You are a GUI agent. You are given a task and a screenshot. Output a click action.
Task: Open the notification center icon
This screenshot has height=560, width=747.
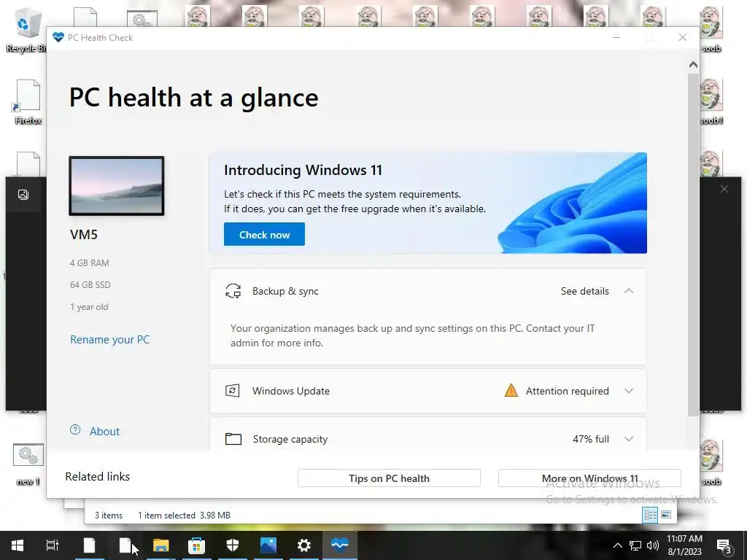tap(724, 546)
